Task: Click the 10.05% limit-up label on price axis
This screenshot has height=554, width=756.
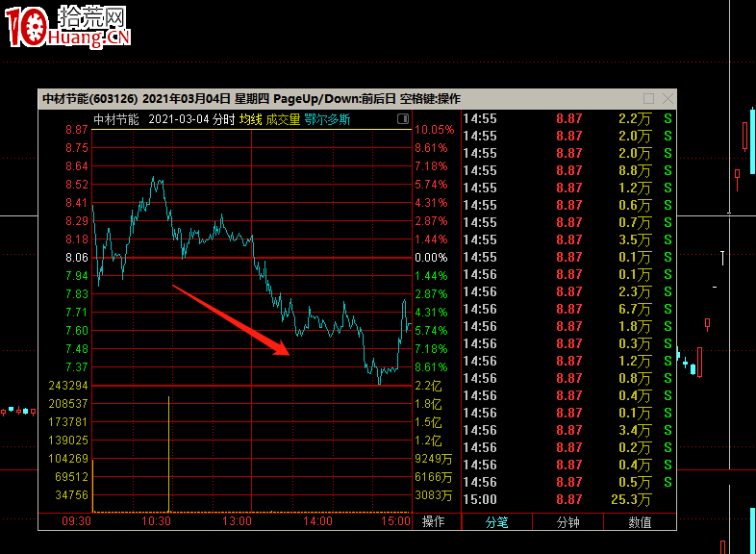Action: (x=433, y=130)
